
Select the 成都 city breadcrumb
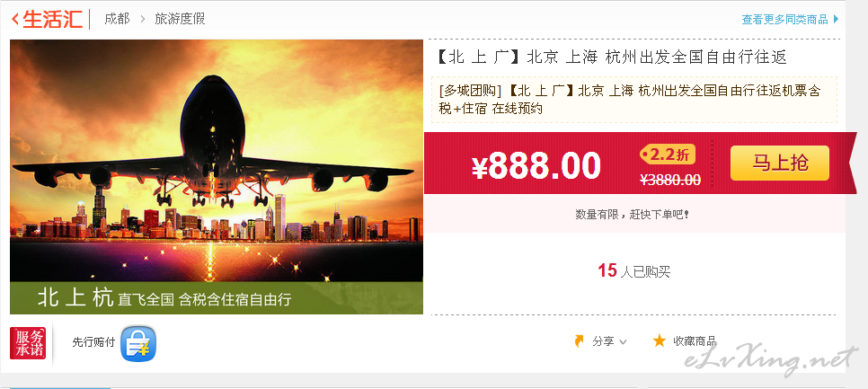pos(117,19)
